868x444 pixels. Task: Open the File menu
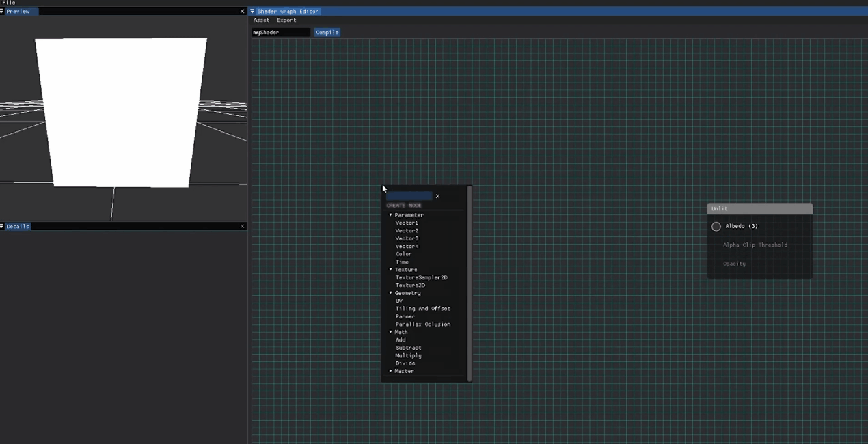click(9, 3)
